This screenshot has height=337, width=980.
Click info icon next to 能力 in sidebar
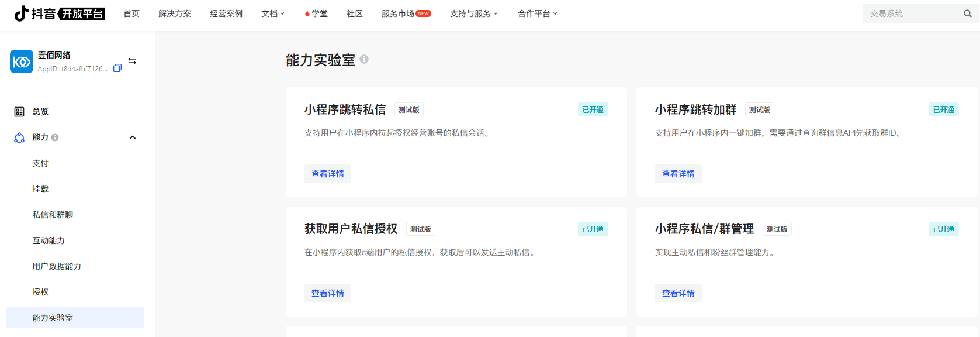coord(55,137)
